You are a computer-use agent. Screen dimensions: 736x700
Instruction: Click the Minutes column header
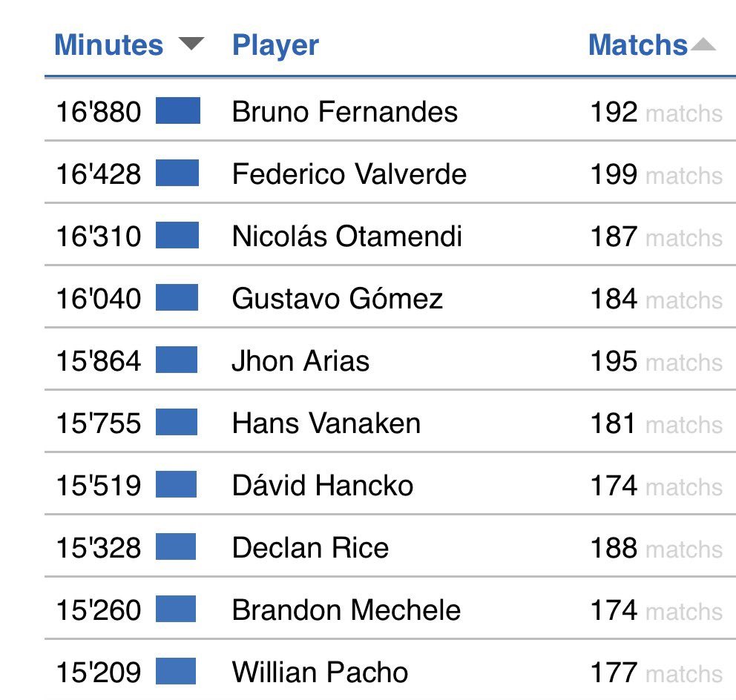pyautogui.click(x=108, y=45)
